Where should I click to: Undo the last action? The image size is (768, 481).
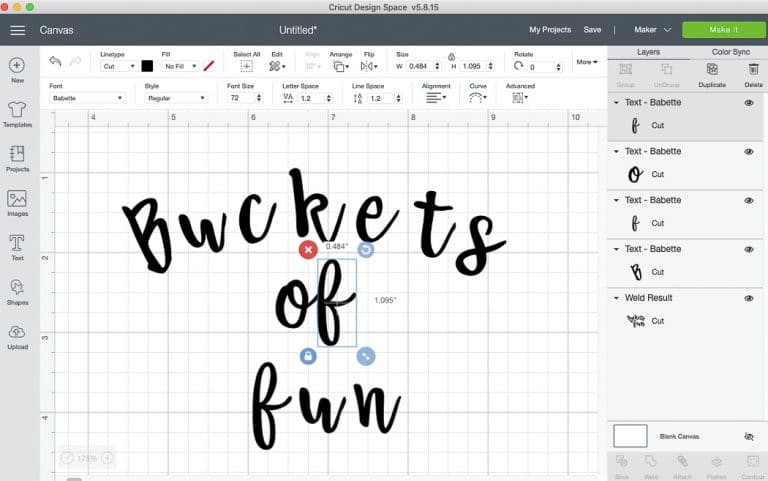point(55,61)
